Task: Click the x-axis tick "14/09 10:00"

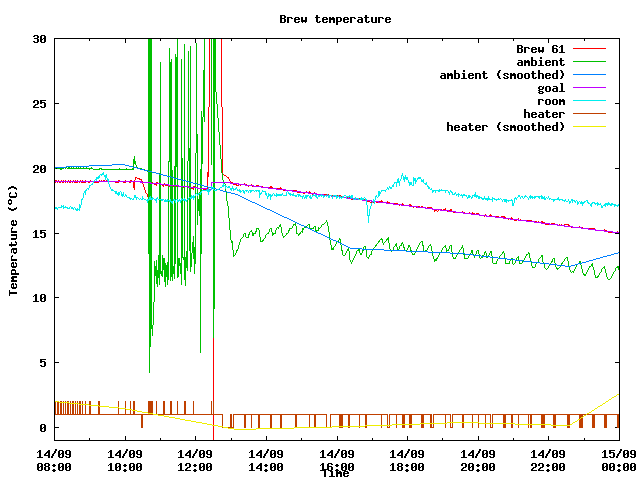Action: (x=125, y=460)
